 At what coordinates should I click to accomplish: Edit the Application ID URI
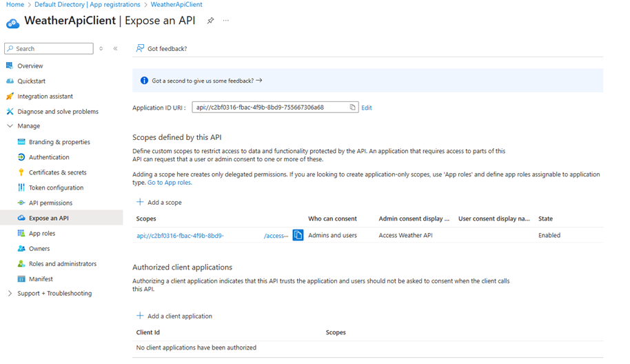[x=367, y=108]
